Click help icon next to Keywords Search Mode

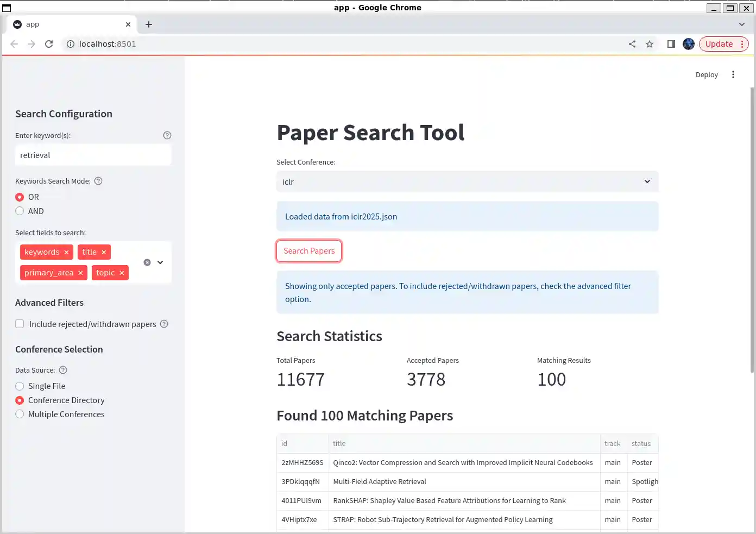(x=98, y=181)
